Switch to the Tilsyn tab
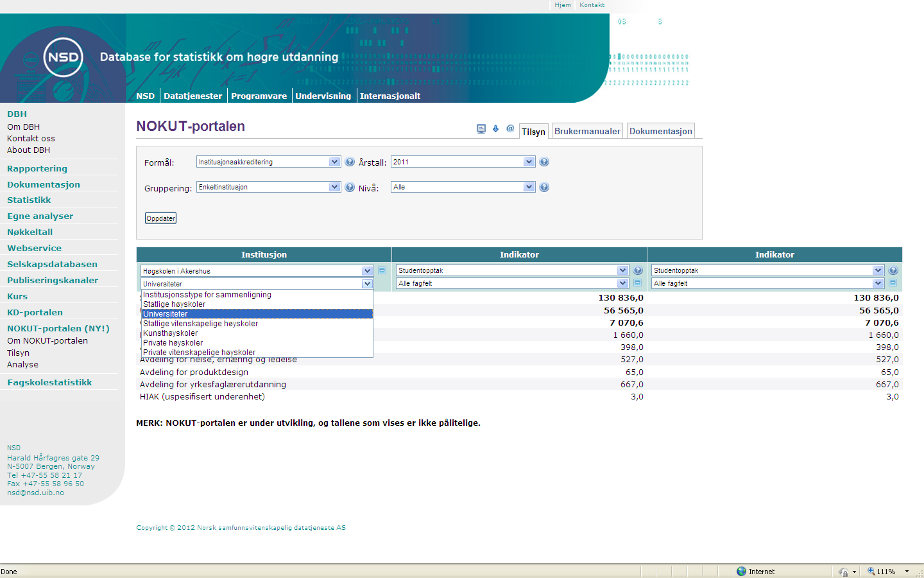Screen dimensions: 924x578 tap(533, 132)
